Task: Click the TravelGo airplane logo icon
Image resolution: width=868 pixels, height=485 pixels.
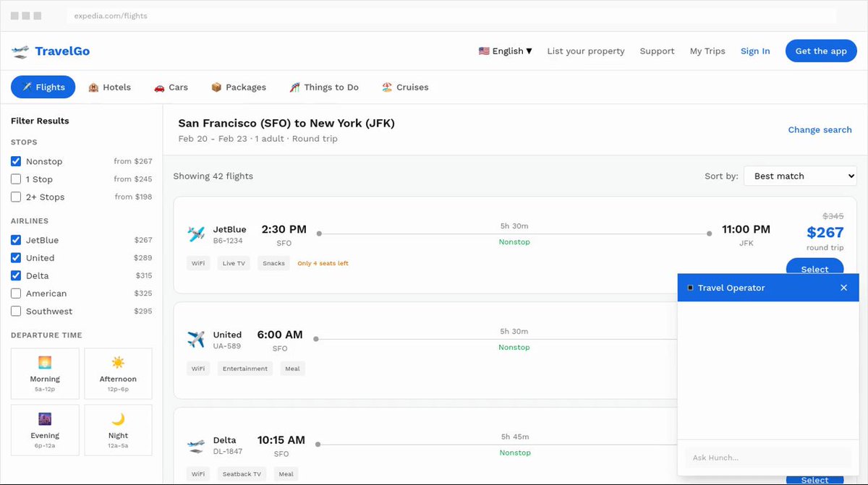Action: 20,51
